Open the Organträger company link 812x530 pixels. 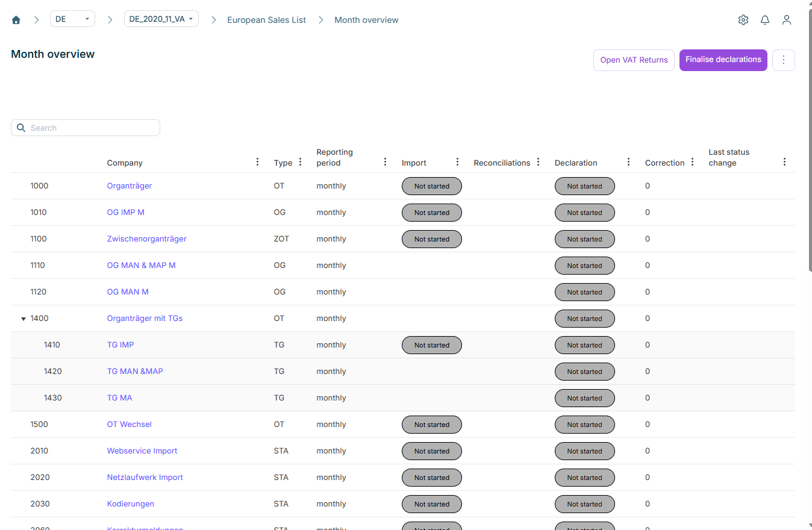click(x=130, y=186)
